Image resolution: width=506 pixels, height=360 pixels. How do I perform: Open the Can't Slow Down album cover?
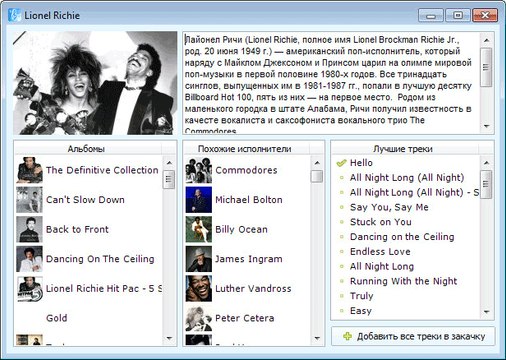[29, 200]
